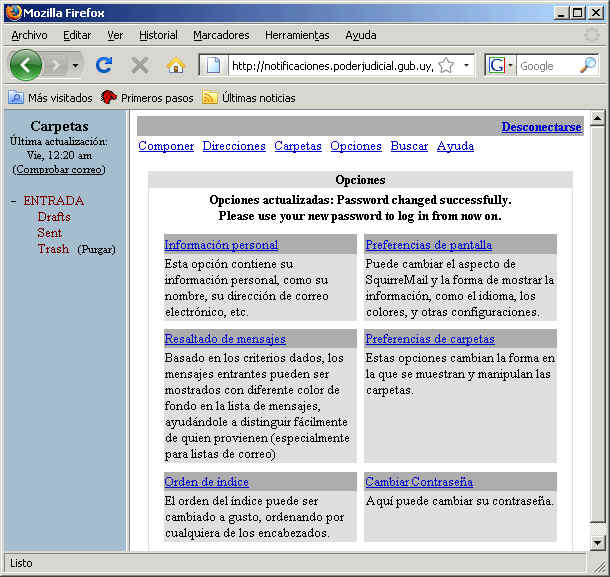
Task: Open the Editar menu
Action: (x=77, y=35)
